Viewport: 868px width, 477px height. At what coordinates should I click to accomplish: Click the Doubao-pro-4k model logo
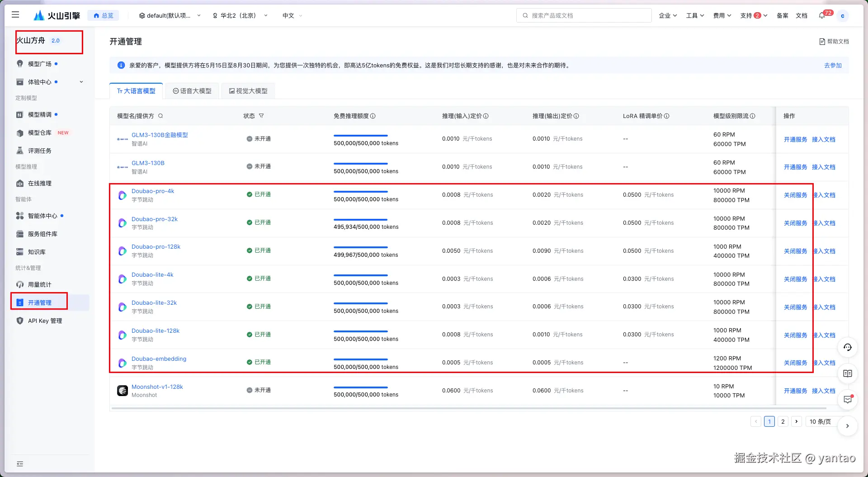click(122, 195)
